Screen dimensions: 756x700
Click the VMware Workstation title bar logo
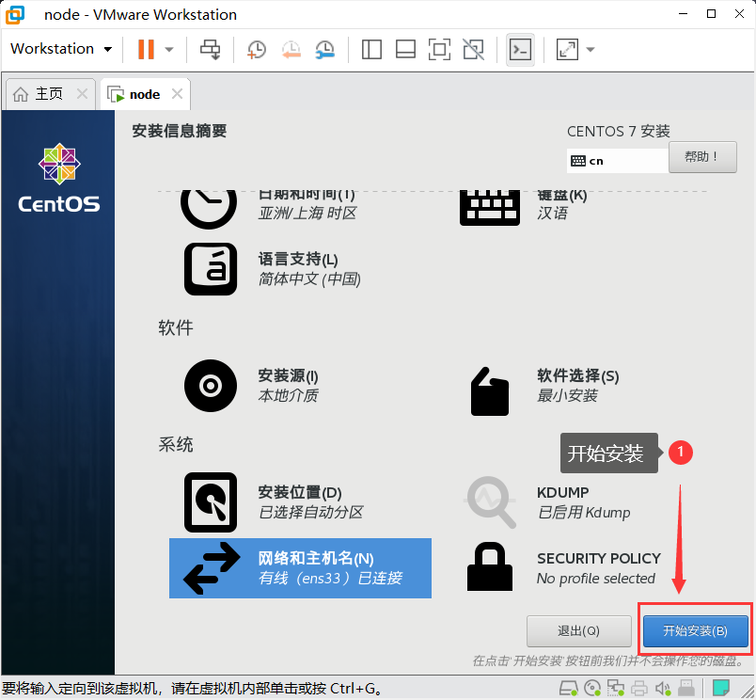point(15,14)
